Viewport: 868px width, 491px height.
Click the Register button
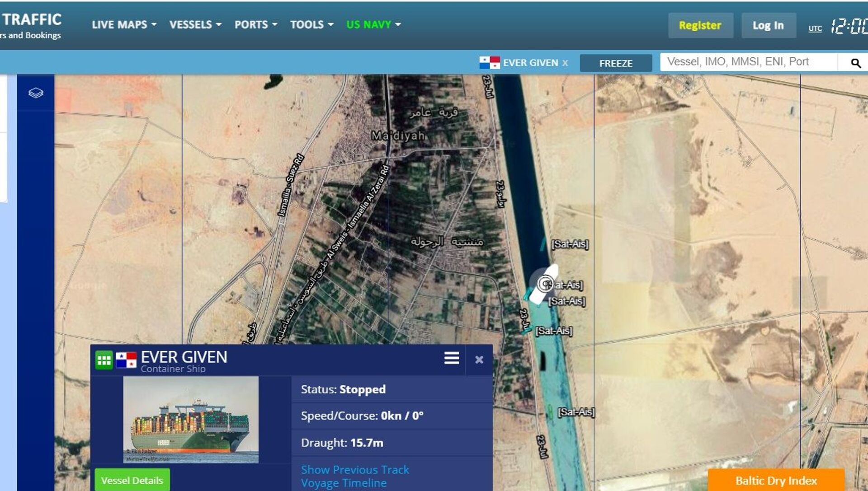click(x=700, y=25)
